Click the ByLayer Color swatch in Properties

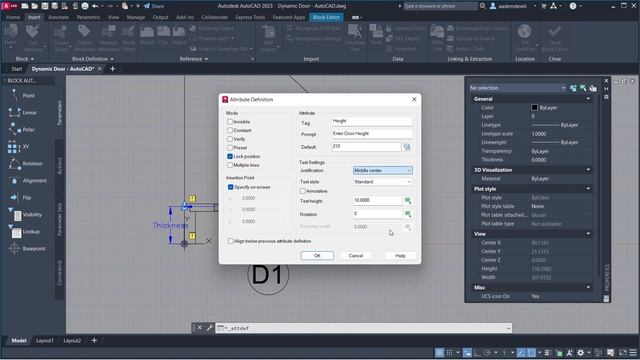[534, 108]
